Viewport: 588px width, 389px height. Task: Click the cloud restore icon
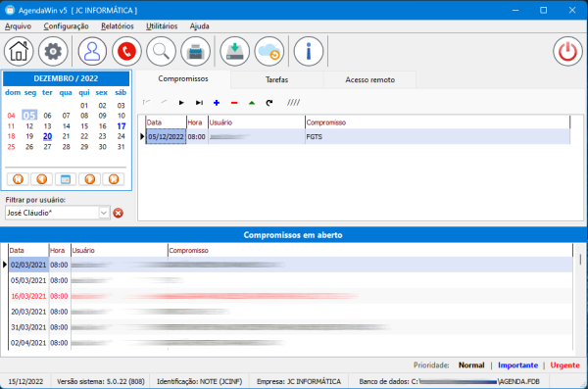(269, 51)
